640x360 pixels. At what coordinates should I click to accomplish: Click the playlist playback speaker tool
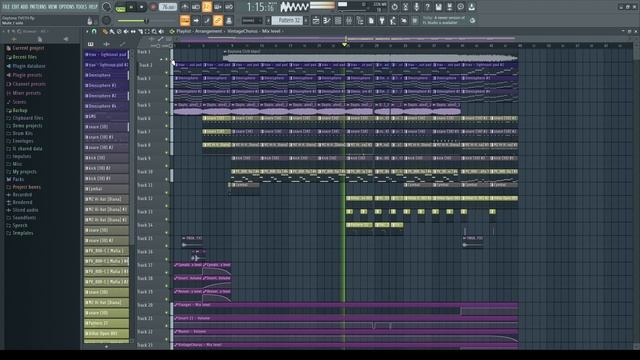(x=162, y=31)
